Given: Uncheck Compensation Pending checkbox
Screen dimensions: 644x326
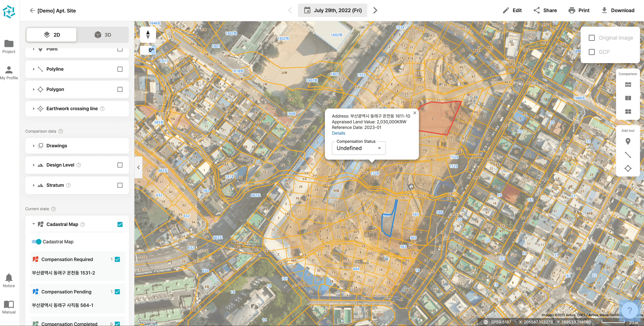Looking at the screenshot, I should click(117, 292).
